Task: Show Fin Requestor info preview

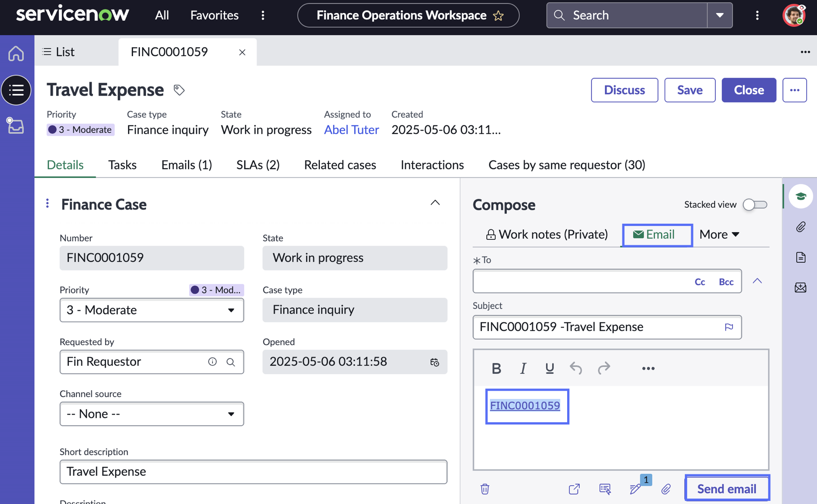Action: tap(212, 362)
